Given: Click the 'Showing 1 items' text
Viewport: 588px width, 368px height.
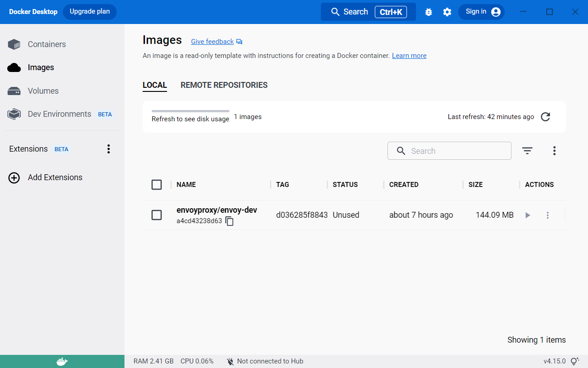Looking at the screenshot, I should click(536, 340).
